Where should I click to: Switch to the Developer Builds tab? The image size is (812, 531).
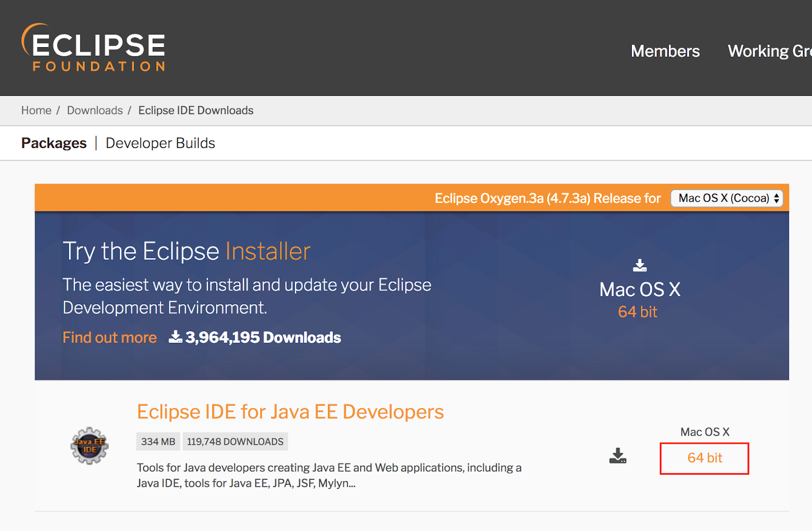pyautogui.click(x=160, y=143)
